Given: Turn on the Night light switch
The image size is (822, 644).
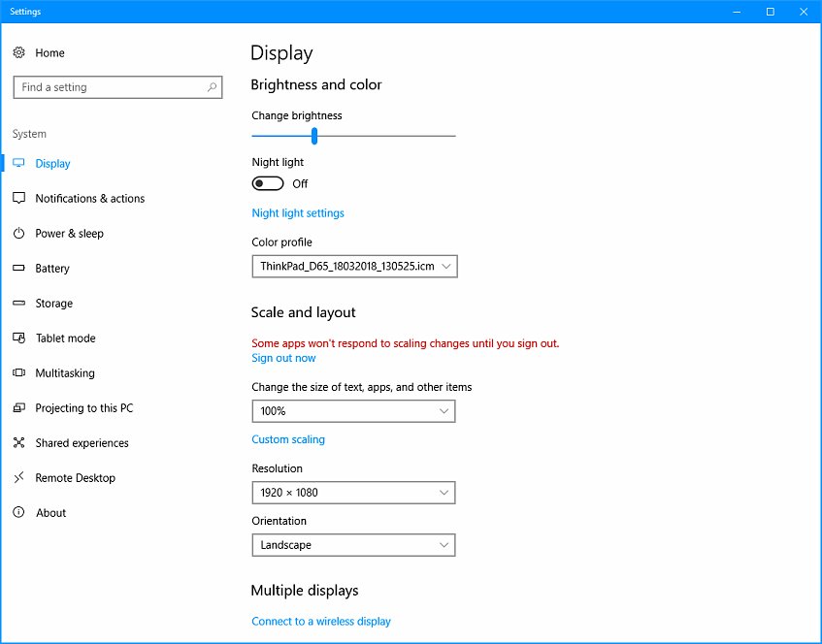Looking at the screenshot, I should click(268, 183).
